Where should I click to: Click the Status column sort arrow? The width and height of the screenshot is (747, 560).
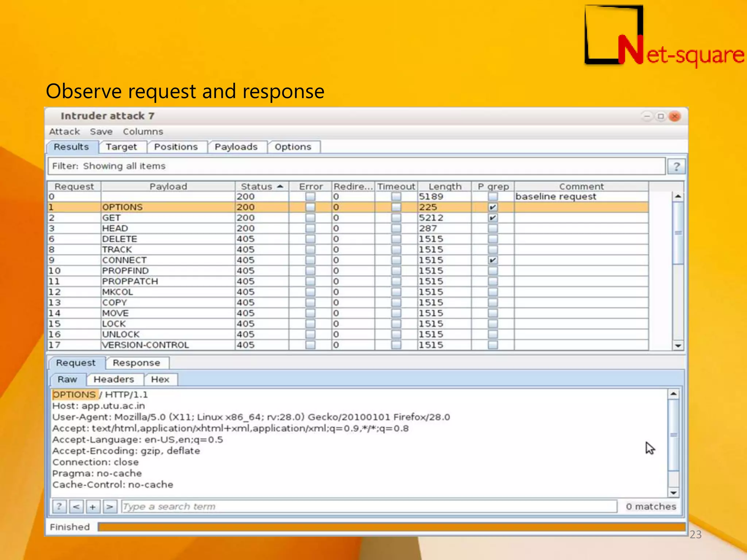pyautogui.click(x=280, y=186)
